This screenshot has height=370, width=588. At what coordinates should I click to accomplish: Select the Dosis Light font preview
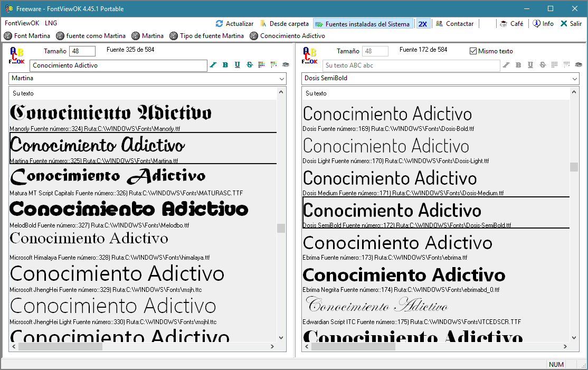[x=436, y=148]
